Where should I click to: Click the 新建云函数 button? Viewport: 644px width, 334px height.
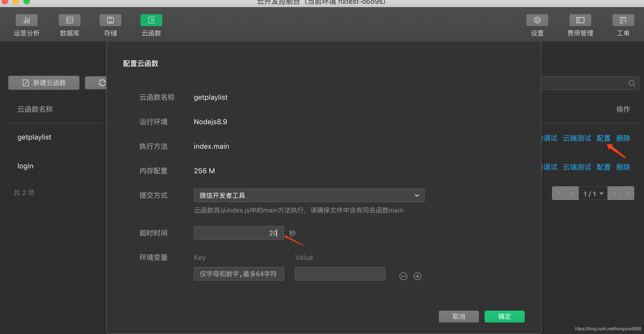coord(44,83)
